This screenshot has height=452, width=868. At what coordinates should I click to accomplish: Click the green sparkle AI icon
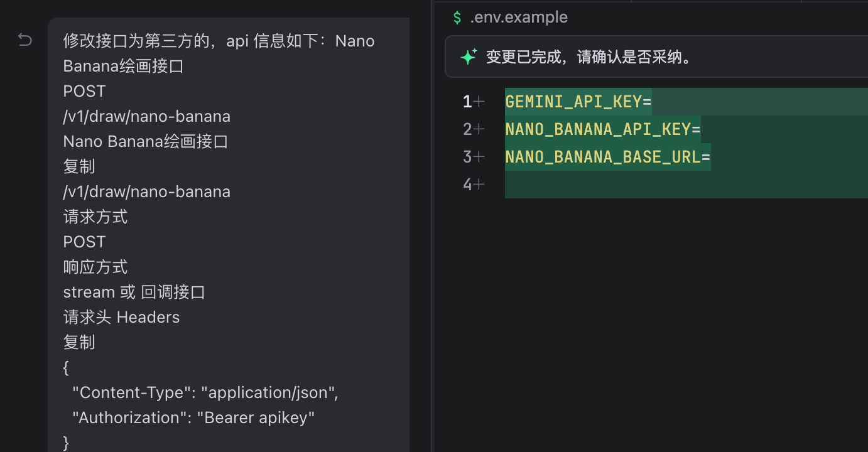pos(469,57)
